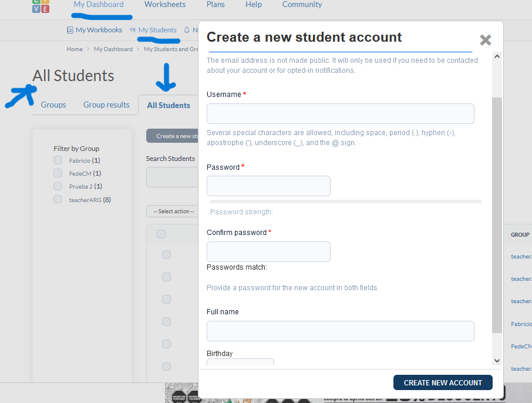Click the Liveworksheets logo icon
This screenshot has height=403, width=532.
[41, 6]
